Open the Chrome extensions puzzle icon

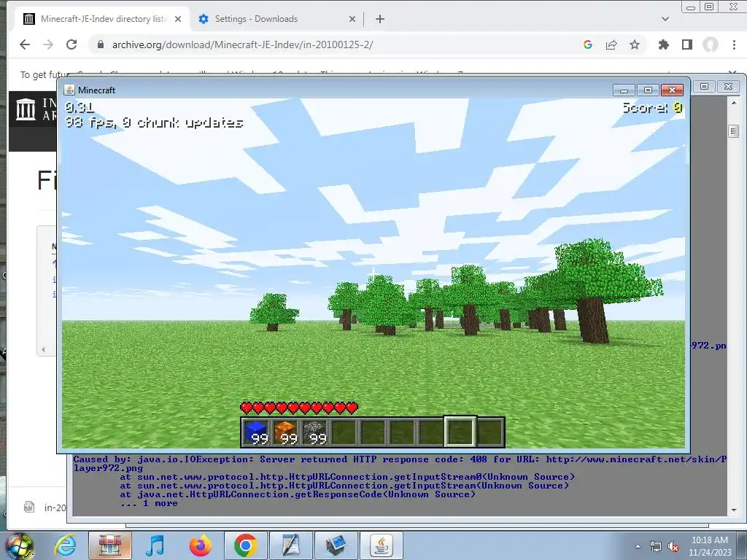663,44
